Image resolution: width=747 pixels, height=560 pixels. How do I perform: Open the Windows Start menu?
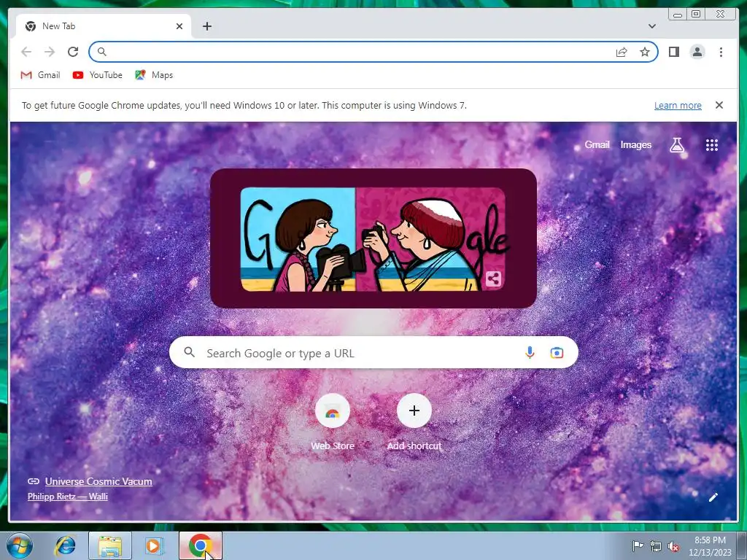[x=19, y=545]
